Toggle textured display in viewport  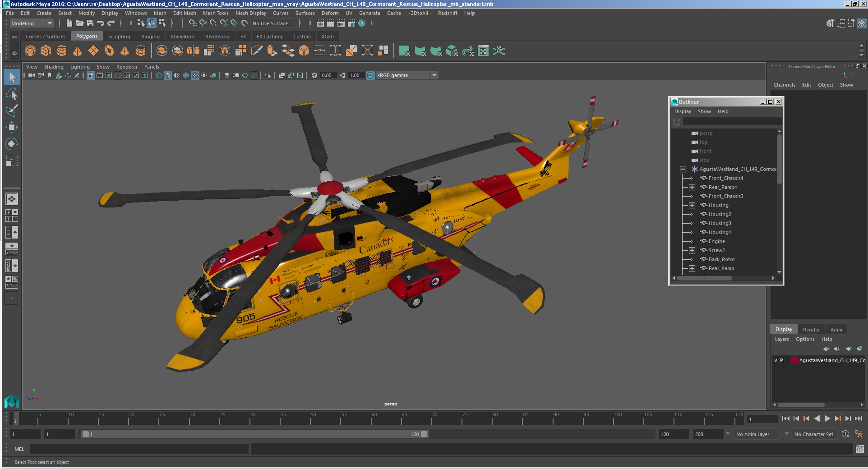pyautogui.click(x=195, y=75)
